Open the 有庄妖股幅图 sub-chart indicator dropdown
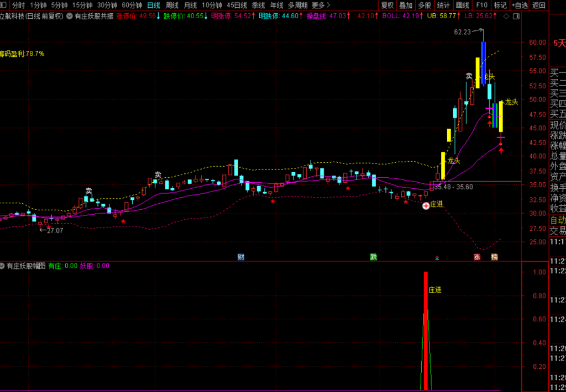 2,266
